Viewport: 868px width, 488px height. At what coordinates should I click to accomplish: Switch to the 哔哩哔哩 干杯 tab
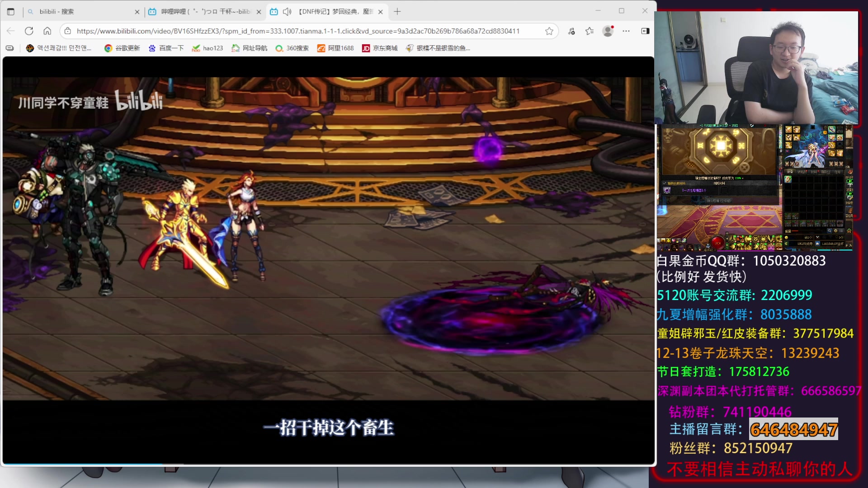(206, 12)
